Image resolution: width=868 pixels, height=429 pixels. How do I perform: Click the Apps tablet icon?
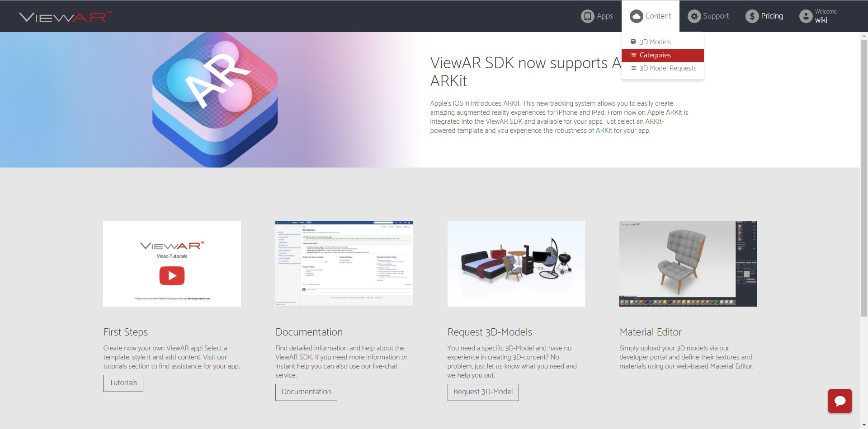[x=587, y=16]
